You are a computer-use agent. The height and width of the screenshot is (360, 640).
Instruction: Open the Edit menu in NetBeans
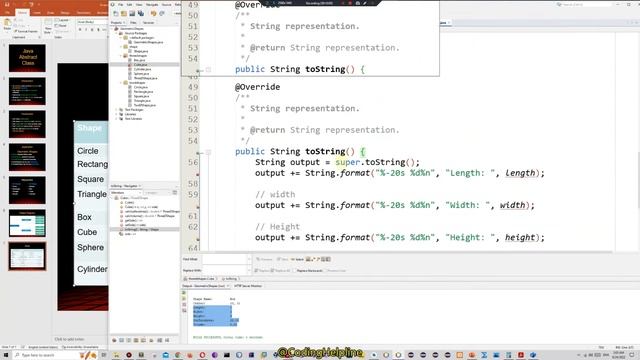129,4
